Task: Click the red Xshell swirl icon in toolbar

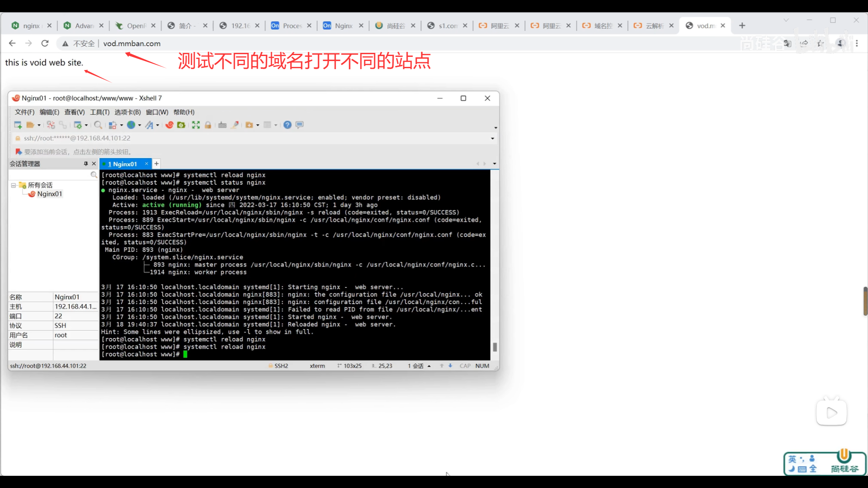Action: [x=170, y=125]
